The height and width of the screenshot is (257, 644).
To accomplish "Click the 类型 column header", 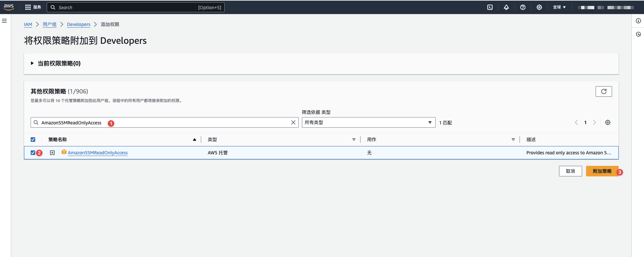I will point(212,140).
